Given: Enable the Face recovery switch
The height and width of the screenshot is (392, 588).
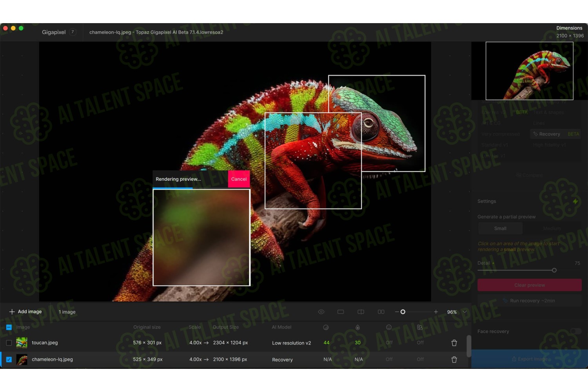Looking at the screenshot, I should (575, 331).
